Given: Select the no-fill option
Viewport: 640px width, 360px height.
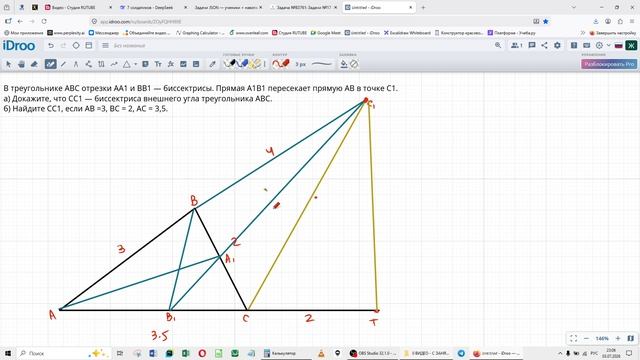Looking at the screenshot, I should [x=354, y=64].
